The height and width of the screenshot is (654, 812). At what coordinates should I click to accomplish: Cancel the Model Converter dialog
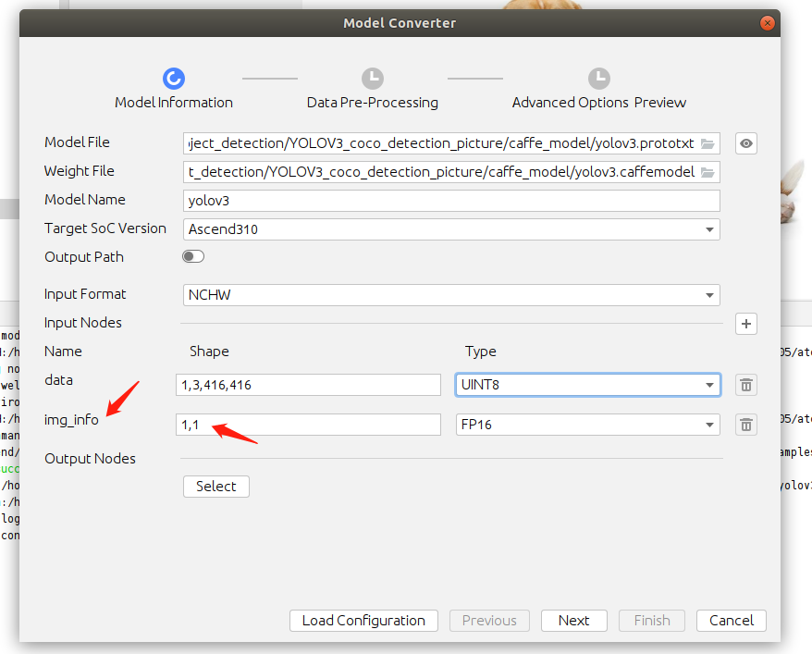click(732, 621)
